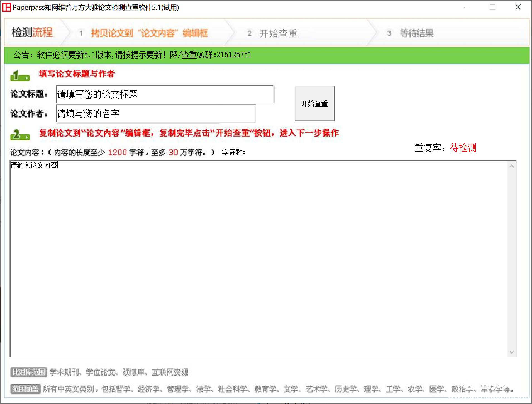532x404 pixels.
Task: Click the red 复制论文到论文内容编辑框 instruction text
Action: pos(189,133)
